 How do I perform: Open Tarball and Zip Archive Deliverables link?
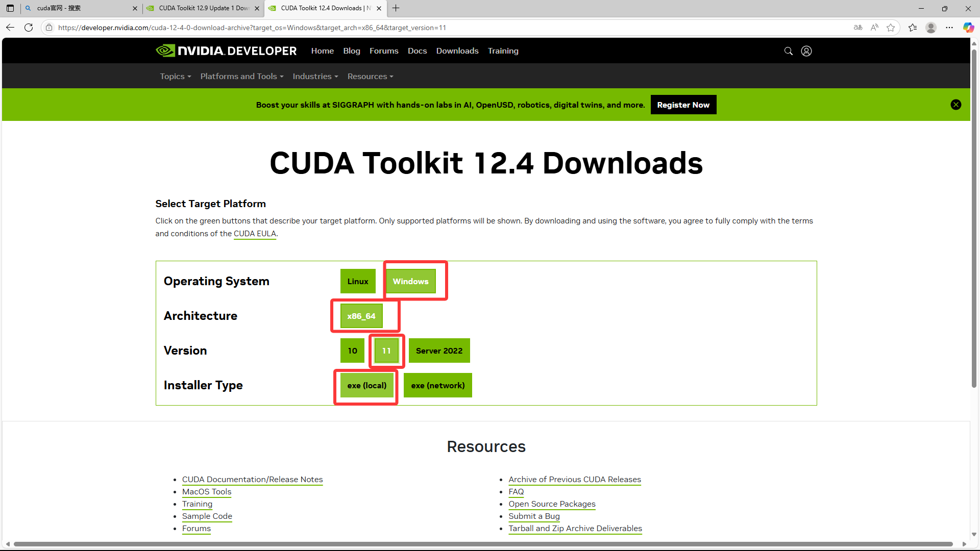coord(575,529)
